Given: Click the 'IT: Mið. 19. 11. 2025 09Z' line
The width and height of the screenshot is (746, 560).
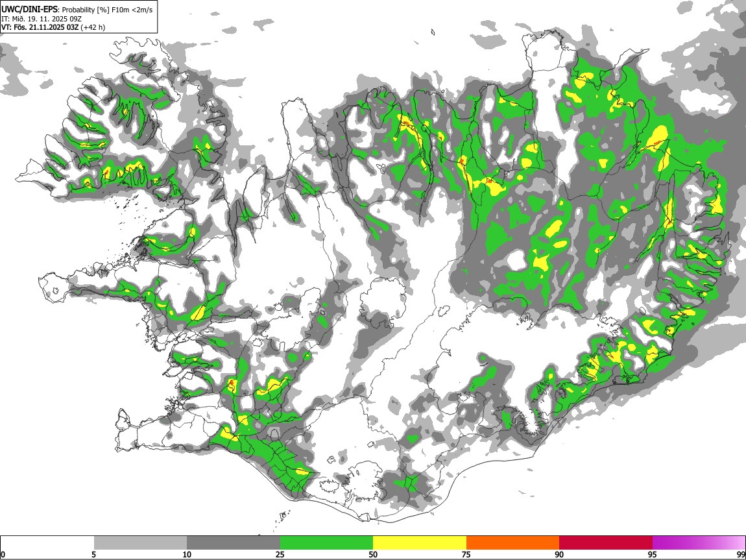Looking at the screenshot, I should [x=42, y=19].
